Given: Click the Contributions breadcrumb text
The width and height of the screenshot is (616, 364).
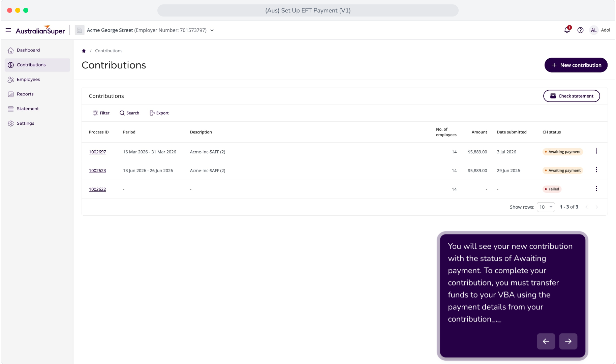Looking at the screenshot, I should [109, 51].
